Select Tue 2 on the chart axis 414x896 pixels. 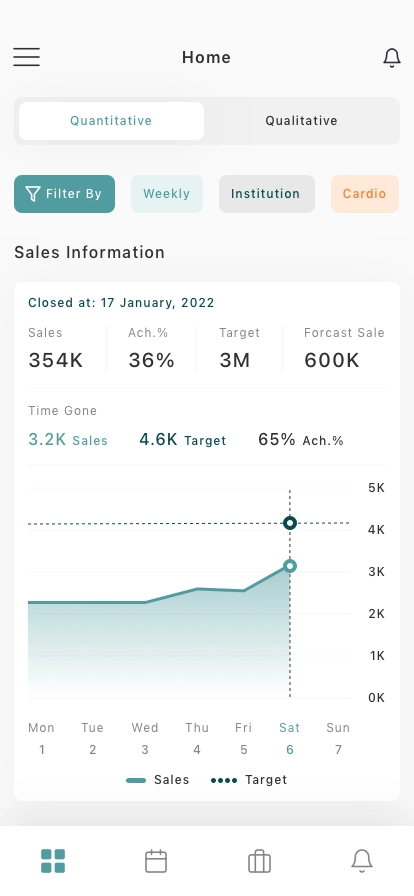(x=93, y=738)
